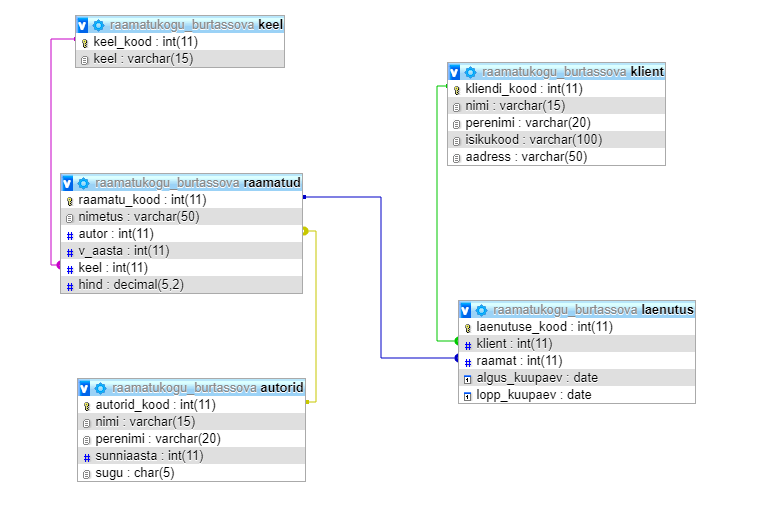Click the gear icon on autorid table
The width and height of the screenshot is (766, 506).
tap(101, 388)
